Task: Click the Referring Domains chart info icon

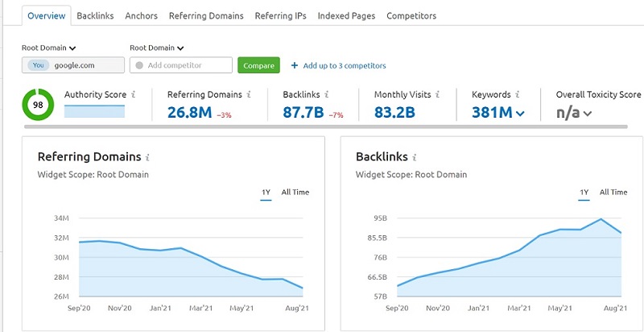Action: 148,157
